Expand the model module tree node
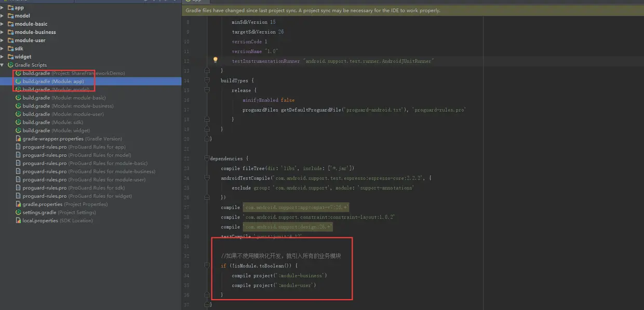 coord(3,16)
